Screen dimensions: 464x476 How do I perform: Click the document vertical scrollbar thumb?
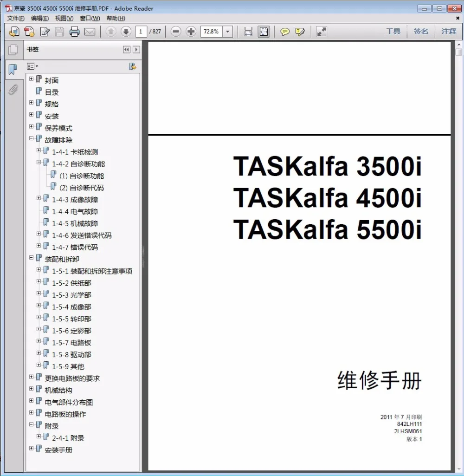tap(458, 52)
